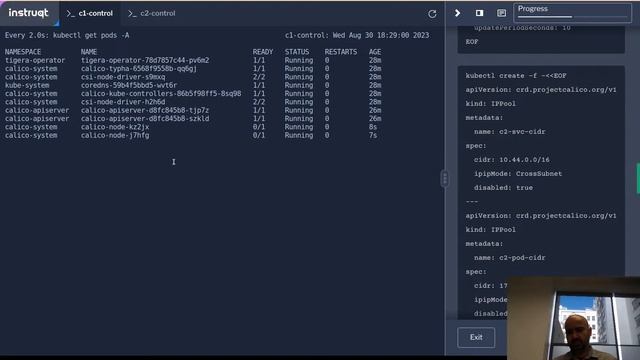
Task: Click the calico-node-j7hfg pod name
Action: (115, 135)
